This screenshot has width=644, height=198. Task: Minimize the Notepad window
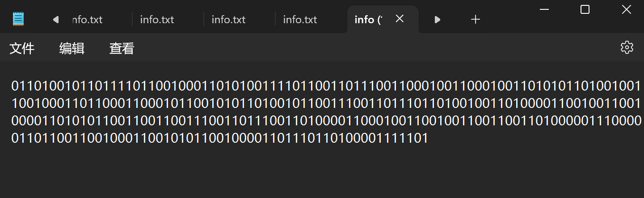coord(544,10)
